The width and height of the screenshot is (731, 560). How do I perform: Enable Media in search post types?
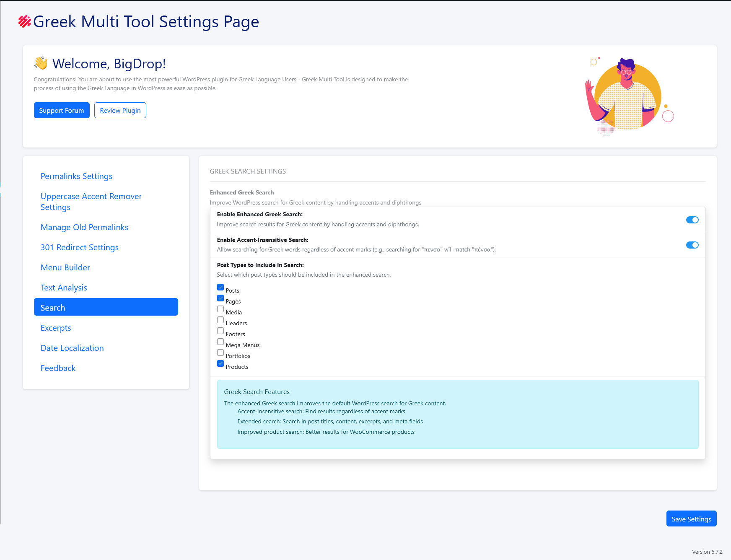(220, 309)
